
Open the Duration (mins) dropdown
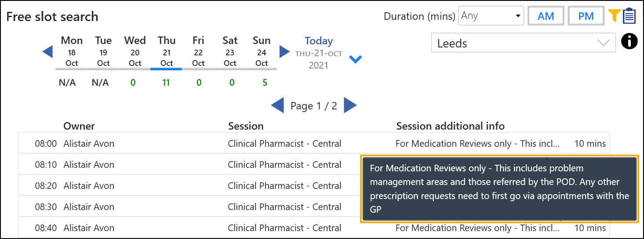pos(491,16)
